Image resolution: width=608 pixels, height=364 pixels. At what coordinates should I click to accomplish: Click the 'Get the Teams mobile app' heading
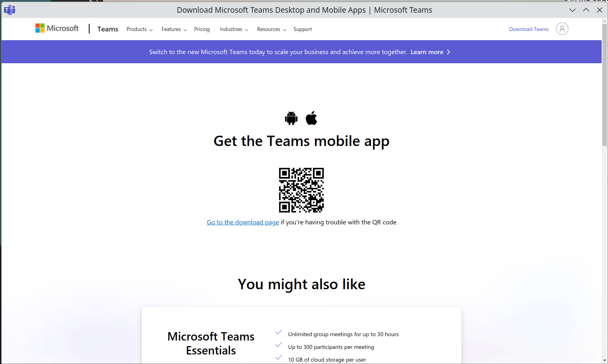tap(301, 141)
